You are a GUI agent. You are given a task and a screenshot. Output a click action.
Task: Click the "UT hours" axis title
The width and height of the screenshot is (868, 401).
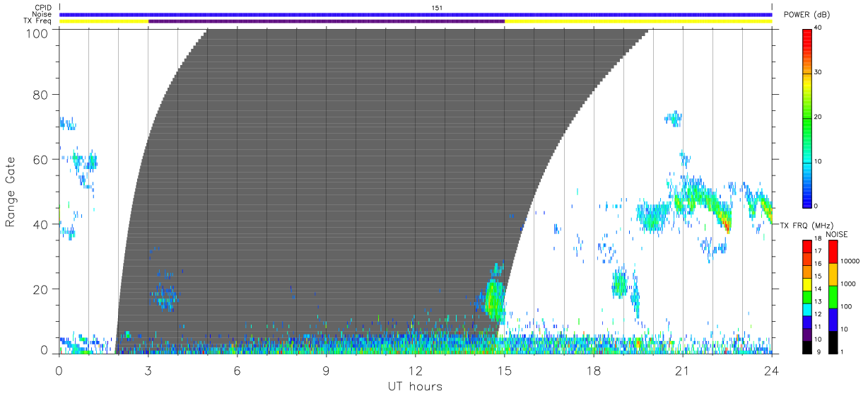(415, 386)
